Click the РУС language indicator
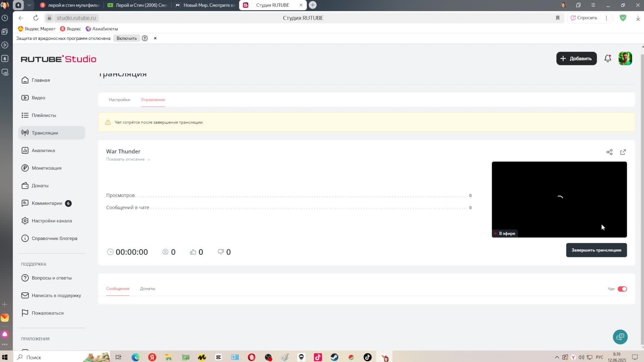 599,357
